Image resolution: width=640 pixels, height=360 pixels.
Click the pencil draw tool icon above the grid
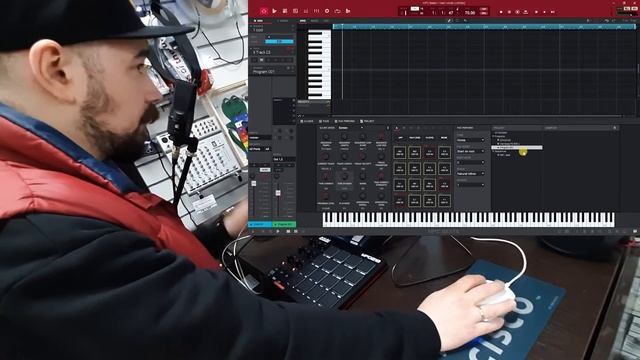click(449, 20)
